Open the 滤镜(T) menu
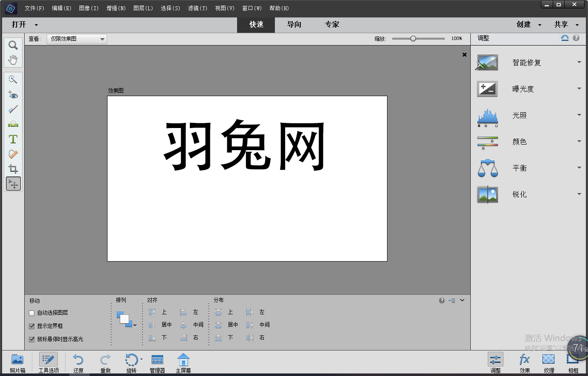Viewport: 588px width, 376px height. [x=198, y=8]
